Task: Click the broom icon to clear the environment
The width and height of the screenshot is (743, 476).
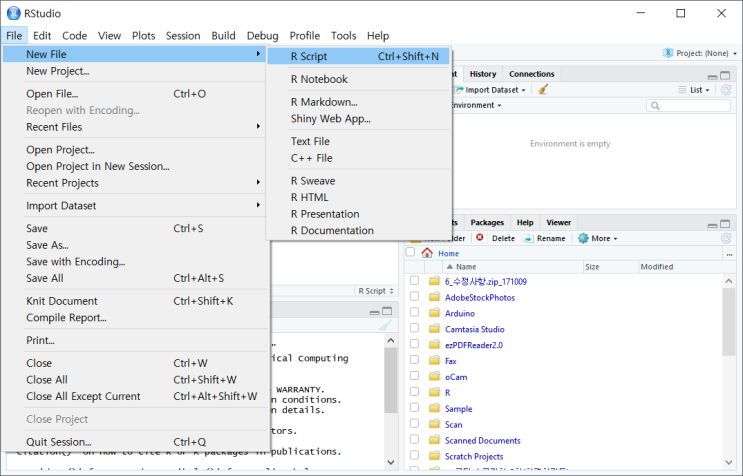Action: pyautogui.click(x=543, y=89)
